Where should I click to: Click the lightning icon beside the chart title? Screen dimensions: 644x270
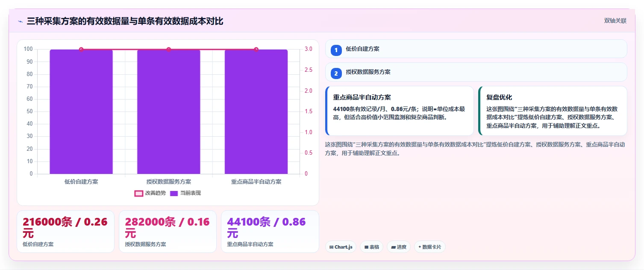click(x=20, y=21)
